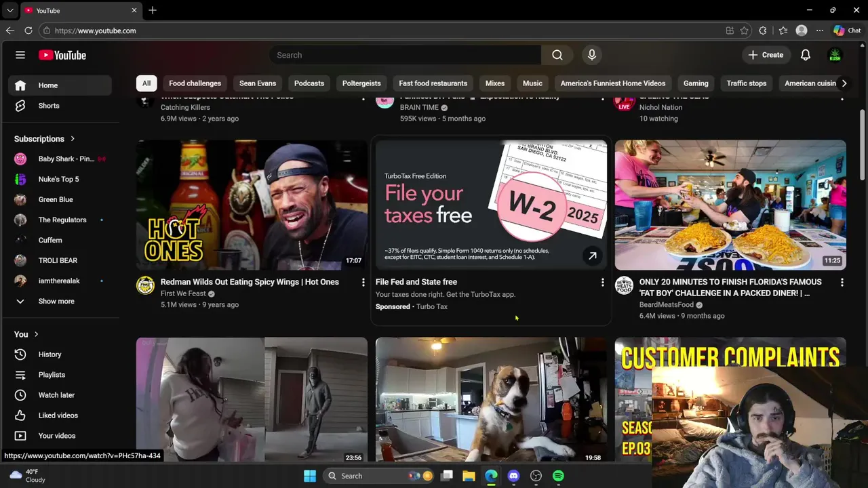Show more topic chips right arrow
Viewport: 868px width, 488px height.
(844, 83)
